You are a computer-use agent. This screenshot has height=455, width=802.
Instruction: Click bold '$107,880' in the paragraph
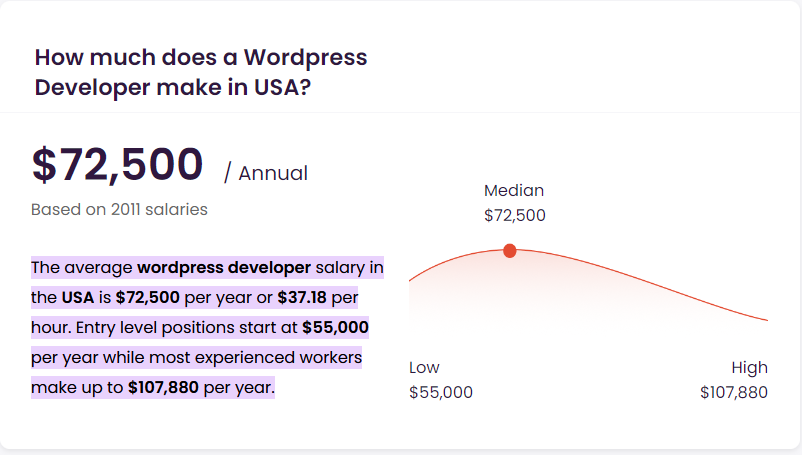point(163,388)
